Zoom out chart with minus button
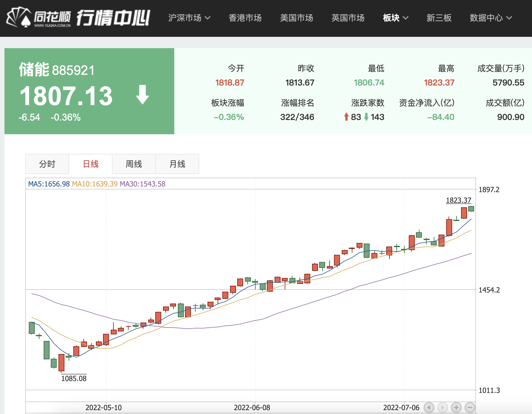The width and height of the screenshot is (532, 414). coord(470,407)
